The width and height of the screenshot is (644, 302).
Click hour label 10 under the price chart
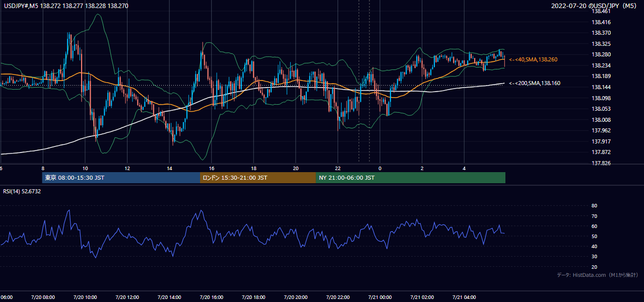[x=85, y=169]
